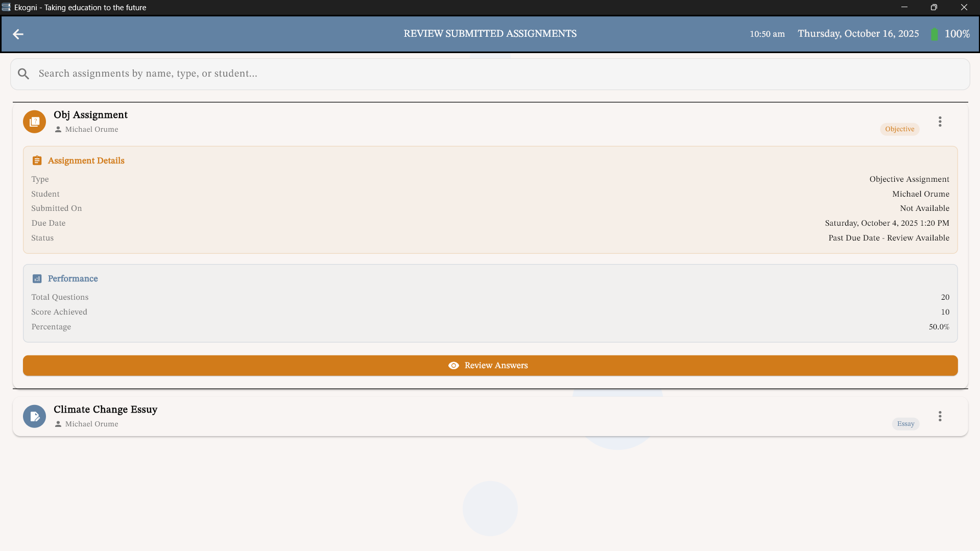Click the Obj Assignment question-mark document icon
980x551 pixels.
pos(34,122)
